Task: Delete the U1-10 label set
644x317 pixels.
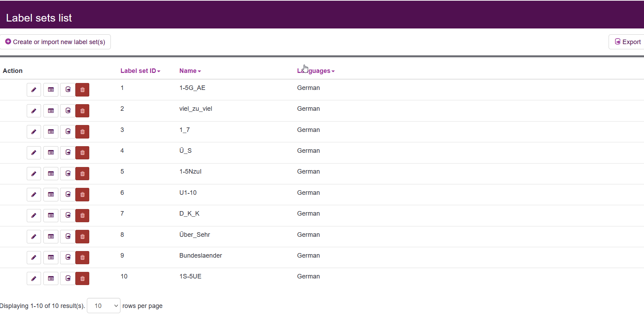Action: click(x=82, y=194)
